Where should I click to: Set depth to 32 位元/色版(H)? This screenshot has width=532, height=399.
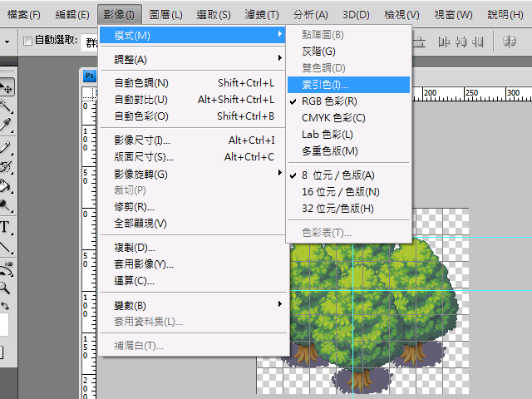349,209
